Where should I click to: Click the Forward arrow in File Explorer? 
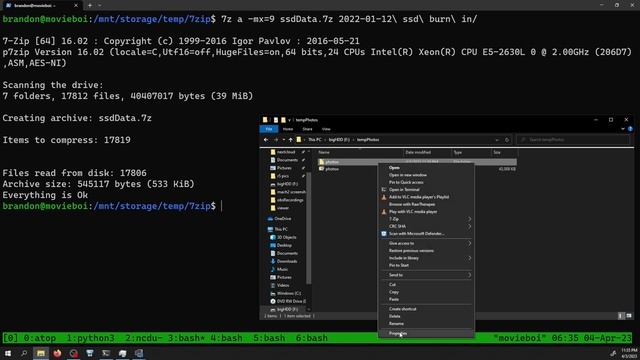click(x=276, y=140)
